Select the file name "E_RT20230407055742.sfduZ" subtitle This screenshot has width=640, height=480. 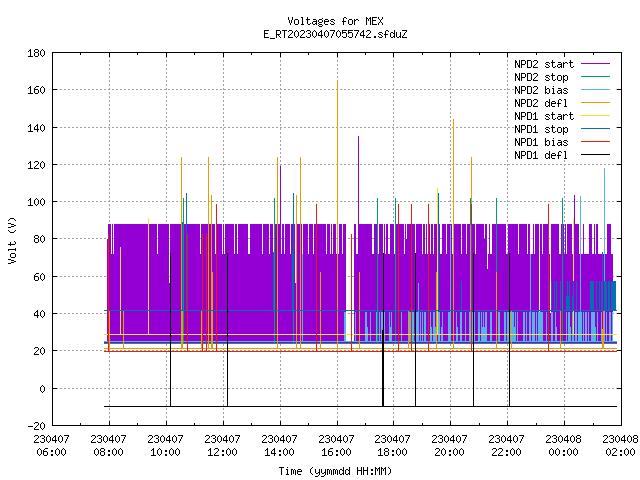(335, 34)
